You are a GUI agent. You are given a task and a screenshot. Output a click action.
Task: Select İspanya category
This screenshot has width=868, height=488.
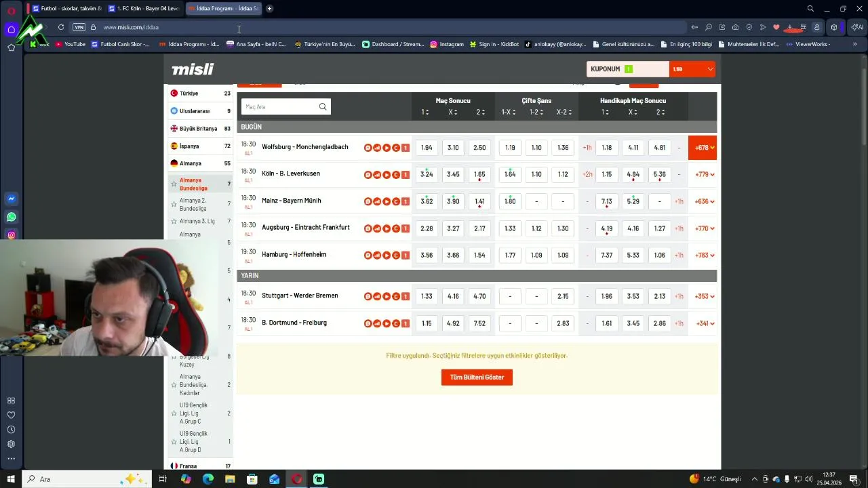(200, 146)
